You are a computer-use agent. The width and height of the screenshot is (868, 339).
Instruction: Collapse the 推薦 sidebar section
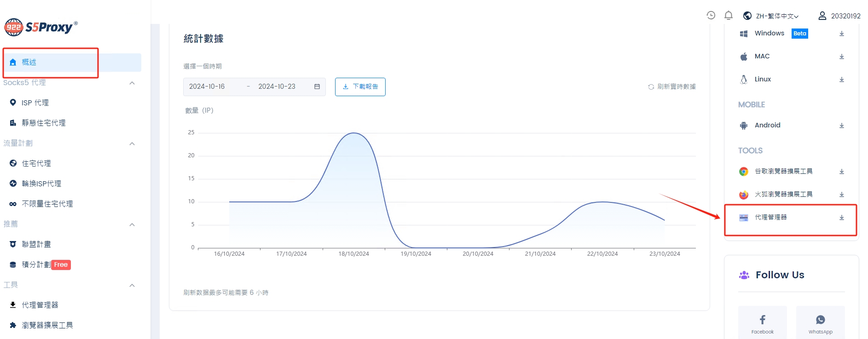[x=132, y=225]
